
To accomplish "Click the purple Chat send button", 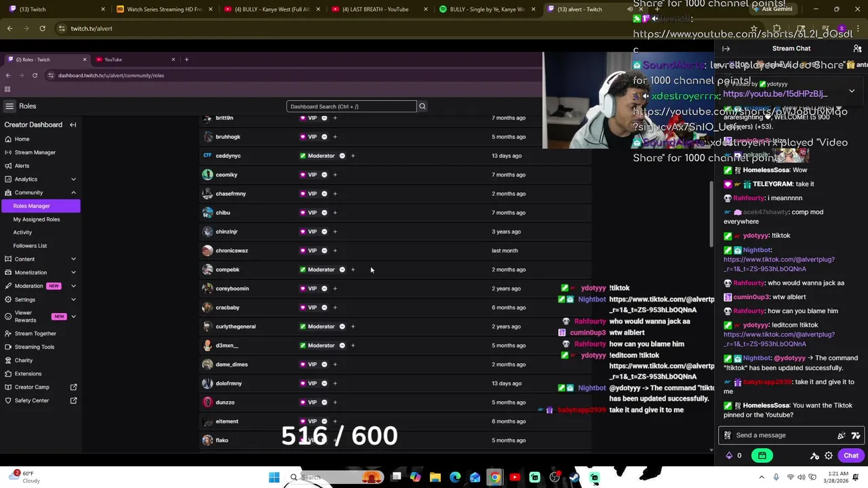I will [x=851, y=455].
